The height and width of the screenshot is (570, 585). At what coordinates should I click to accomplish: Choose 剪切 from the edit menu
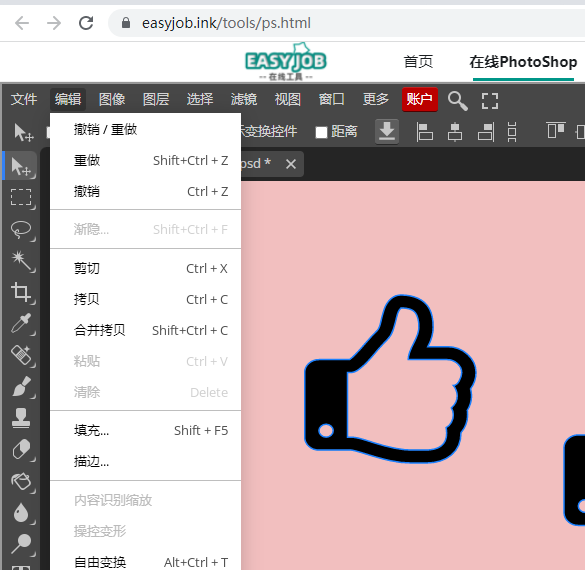pos(146,268)
